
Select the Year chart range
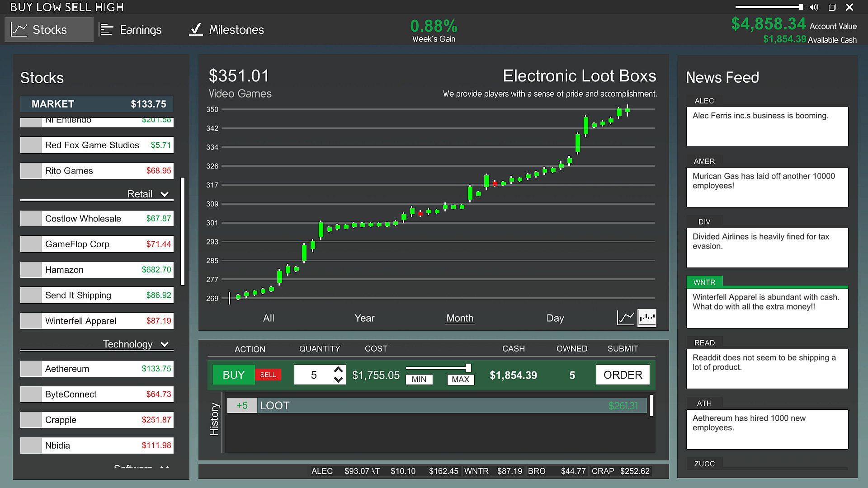pos(364,318)
